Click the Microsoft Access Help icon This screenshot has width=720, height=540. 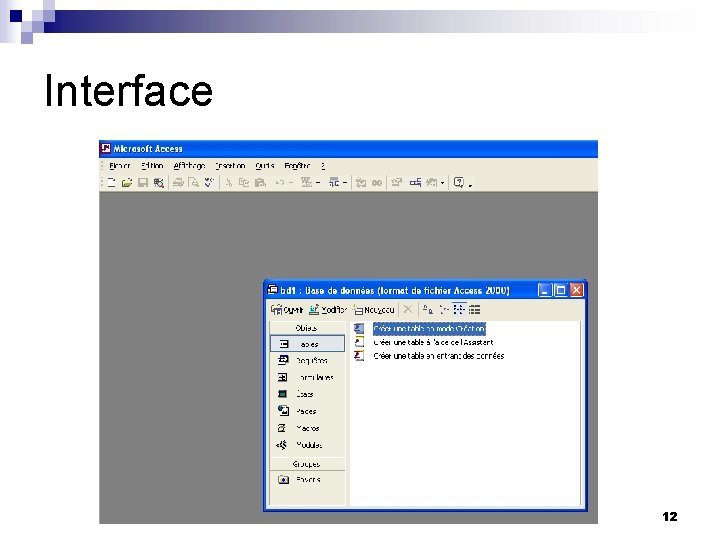459,183
